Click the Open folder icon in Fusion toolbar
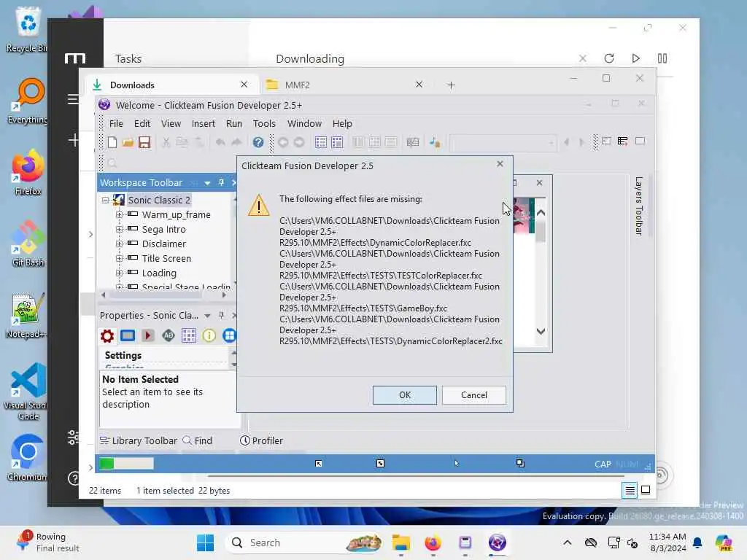Screen dimensions: 747x560 click(x=128, y=142)
